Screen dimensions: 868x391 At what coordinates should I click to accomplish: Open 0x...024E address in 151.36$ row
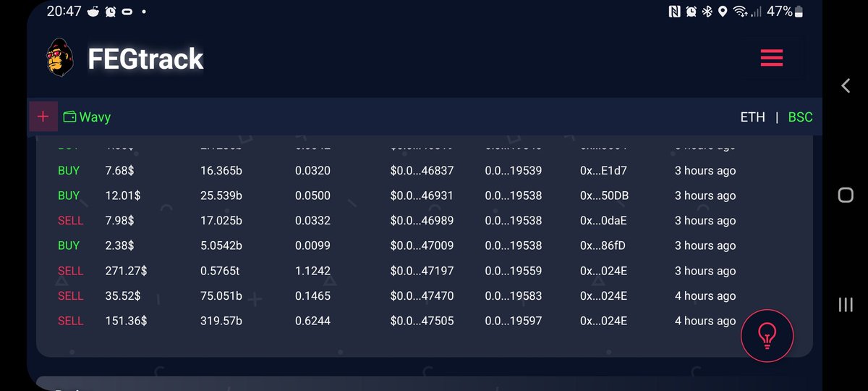click(x=603, y=321)
